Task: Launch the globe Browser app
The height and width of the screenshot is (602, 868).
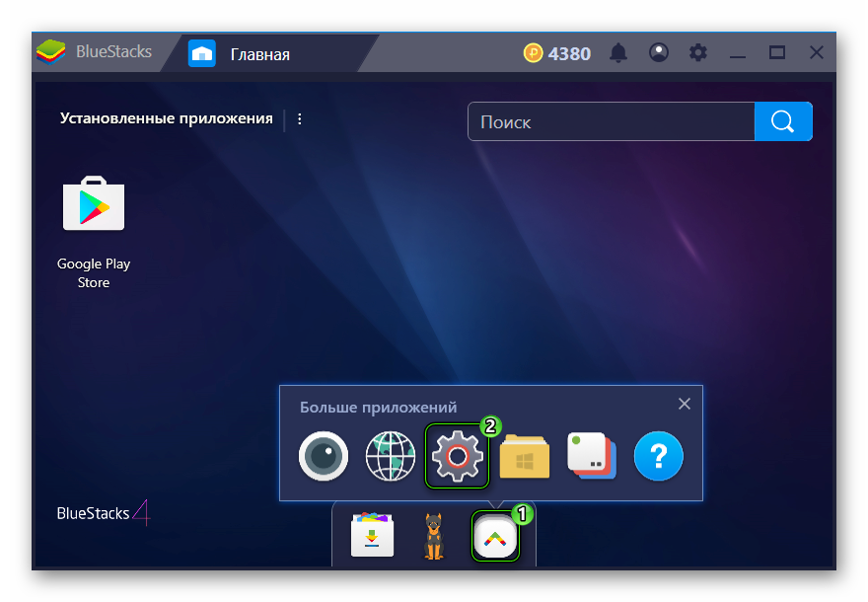Action: [x=391, y=456]
